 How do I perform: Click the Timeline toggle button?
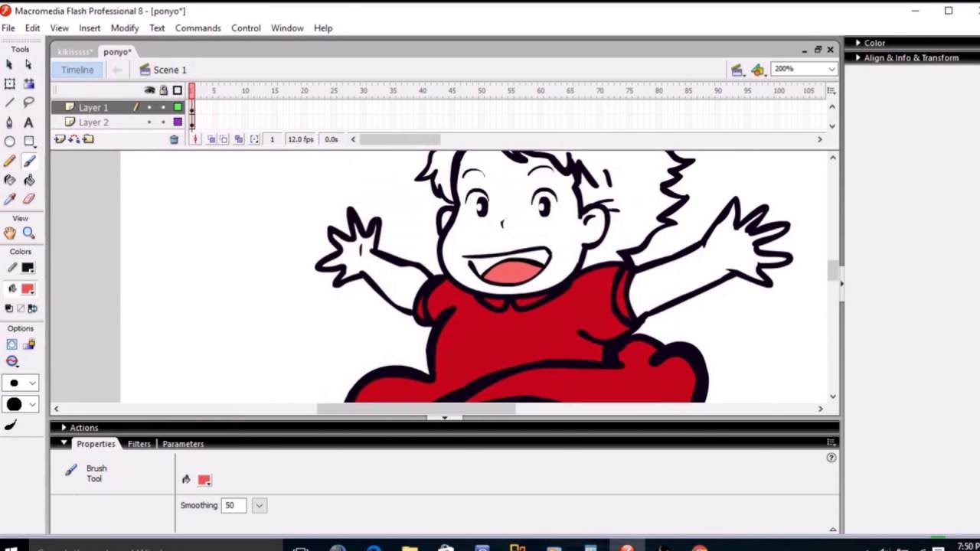(x=77, y=70)
